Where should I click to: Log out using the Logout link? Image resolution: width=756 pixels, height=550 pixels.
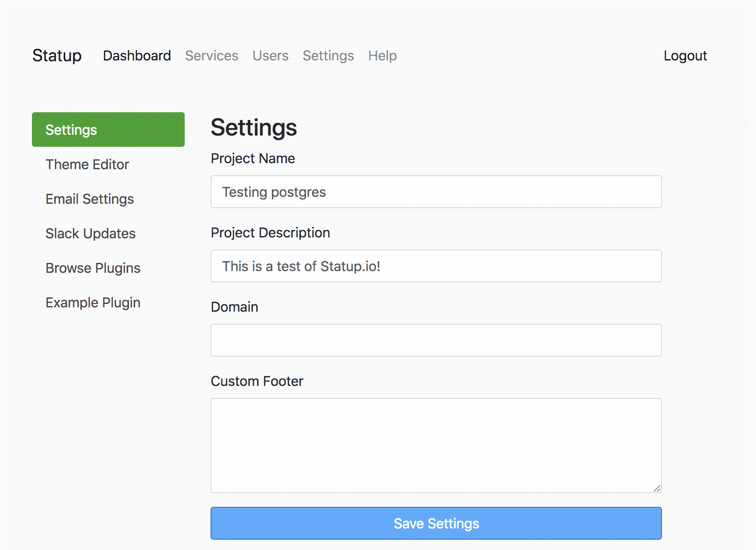pyautogui.click(x=685, y=56)
